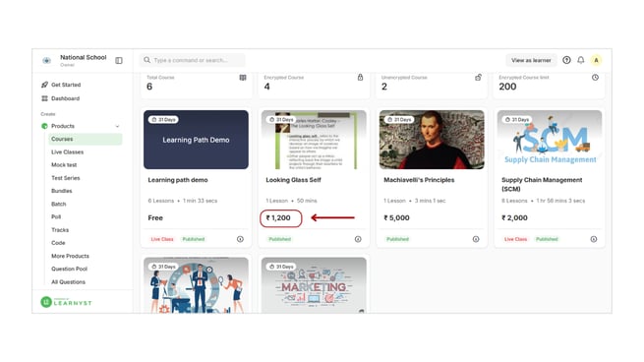644x362 pixels.
Task: Click the Encrypted Course lock icon
Action: coord(360,78)
